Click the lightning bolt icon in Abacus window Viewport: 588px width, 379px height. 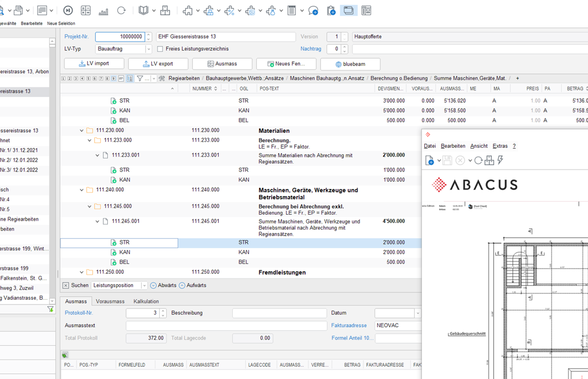[500, 160]
